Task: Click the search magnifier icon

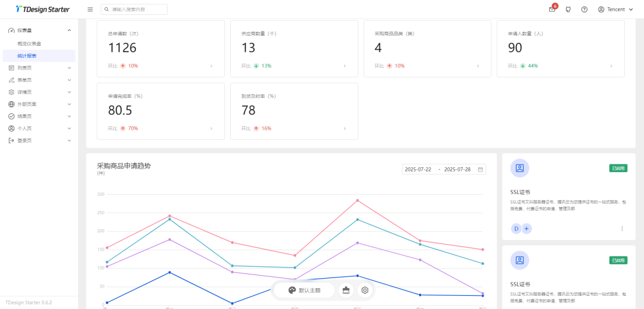Action: point(107,10)
